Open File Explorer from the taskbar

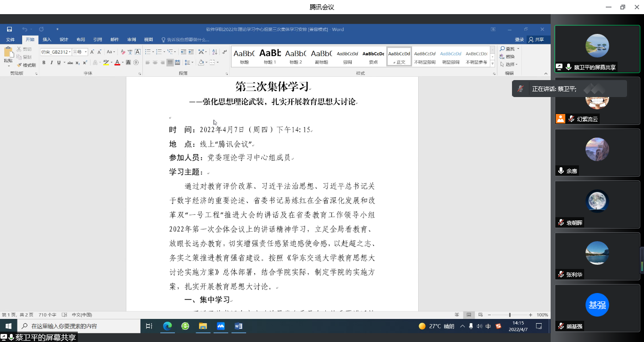click(x=203, y=326)
